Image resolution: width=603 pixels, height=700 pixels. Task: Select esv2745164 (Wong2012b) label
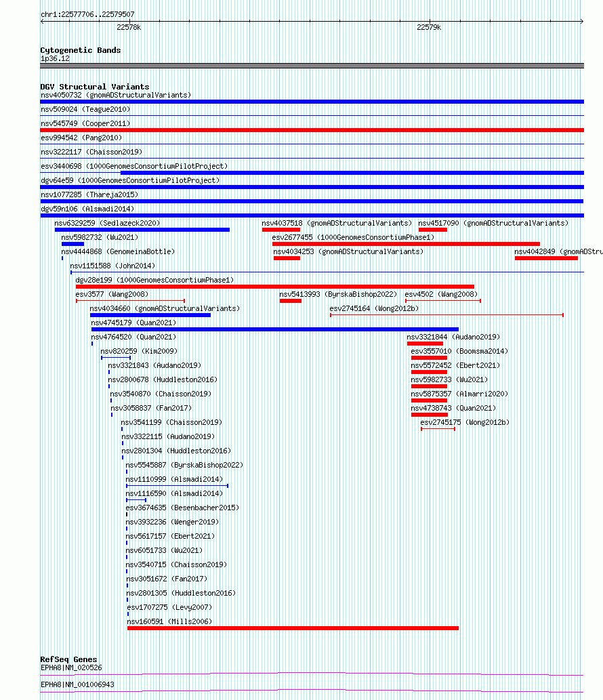point(374,309)
